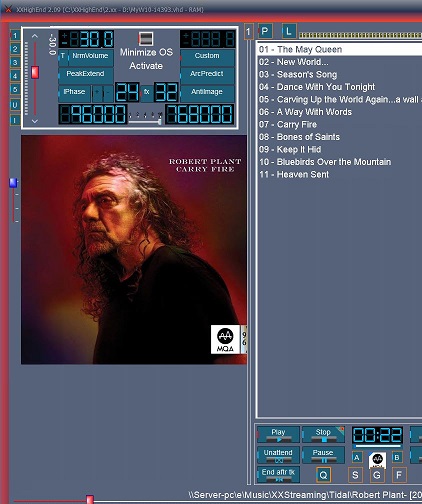Click the volume down chevron arrow

click(x=35, y=121)
